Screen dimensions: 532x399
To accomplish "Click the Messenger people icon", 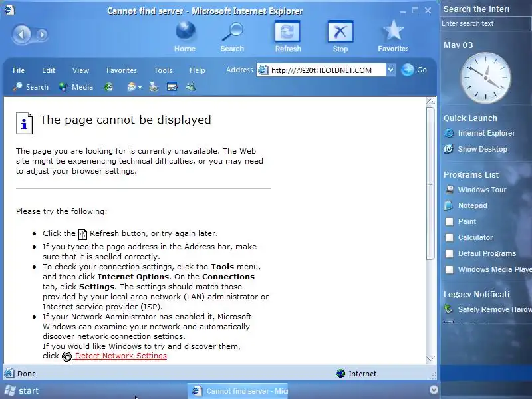I will click(x=191, y=87).
